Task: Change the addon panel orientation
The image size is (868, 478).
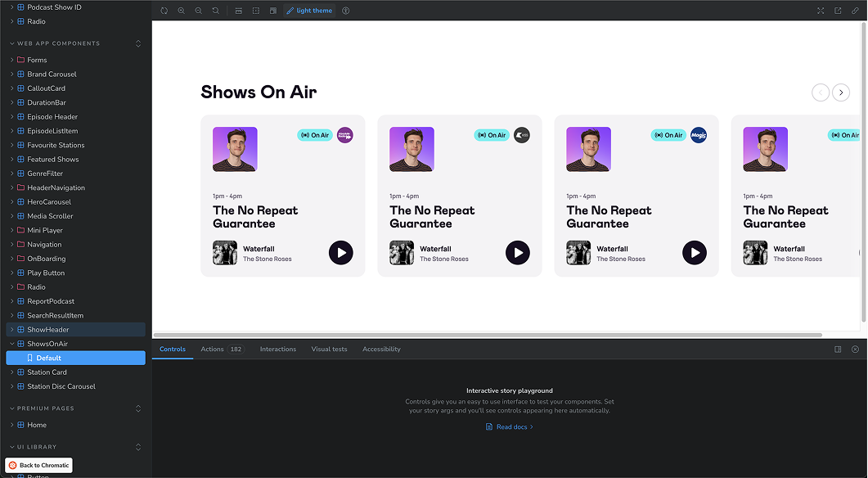Action: point(838,349)
